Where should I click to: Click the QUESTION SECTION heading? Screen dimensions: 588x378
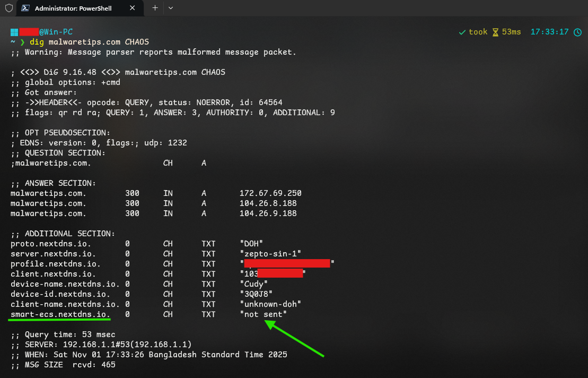point(58,153)
